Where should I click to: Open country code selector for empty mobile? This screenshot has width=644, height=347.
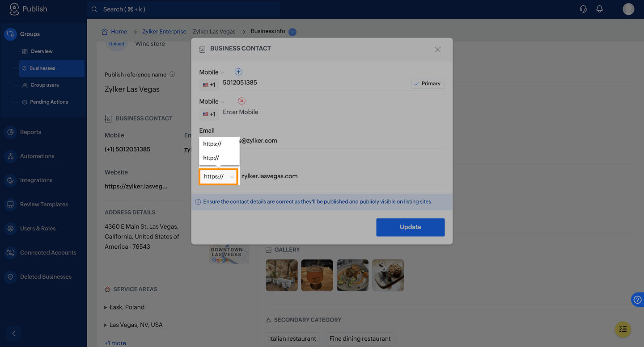click(x=209, y=114)
